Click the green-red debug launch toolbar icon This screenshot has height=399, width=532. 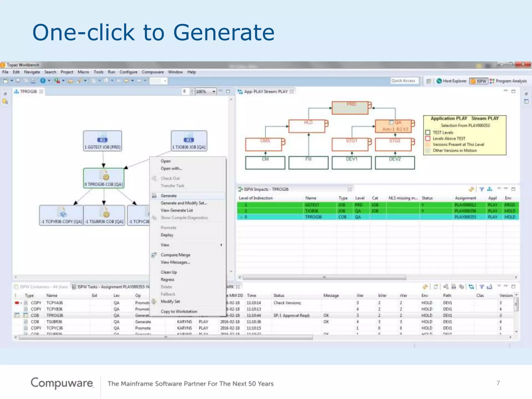[57, 81]
